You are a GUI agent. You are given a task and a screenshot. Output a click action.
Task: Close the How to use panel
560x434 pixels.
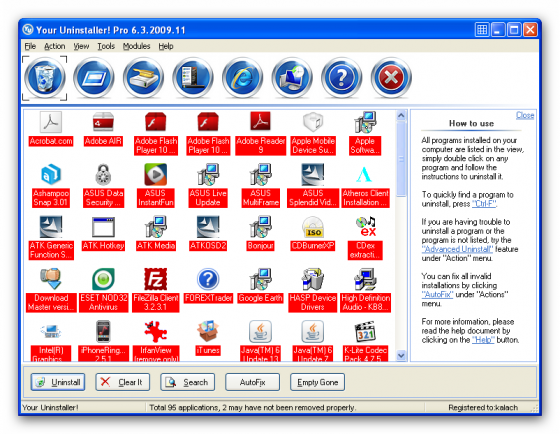click(x=525, y=115)
